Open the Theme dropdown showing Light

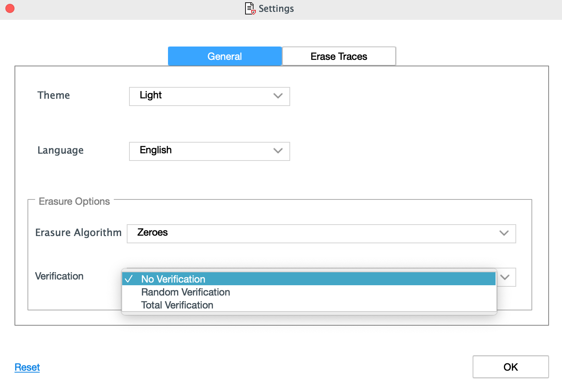tap(210, 96)
